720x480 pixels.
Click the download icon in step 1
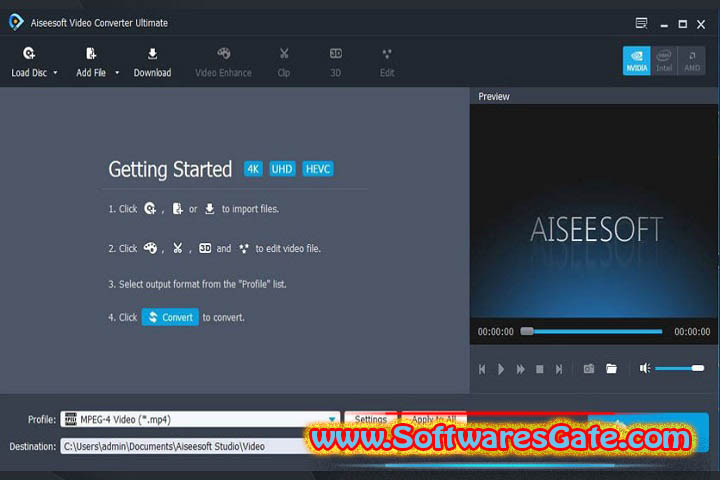pyautogui.click(x=209, y=209)
